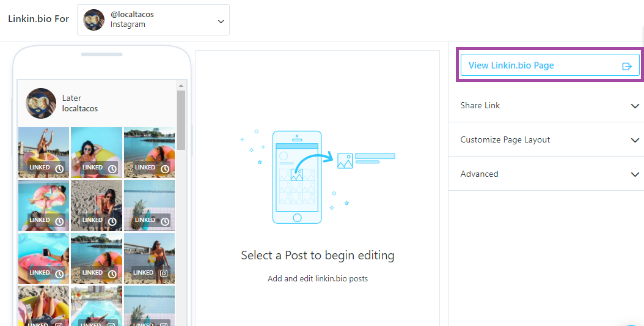
Task: Click the exit arrow icon on View Linkin.bio Page
Action: point(626,66)
